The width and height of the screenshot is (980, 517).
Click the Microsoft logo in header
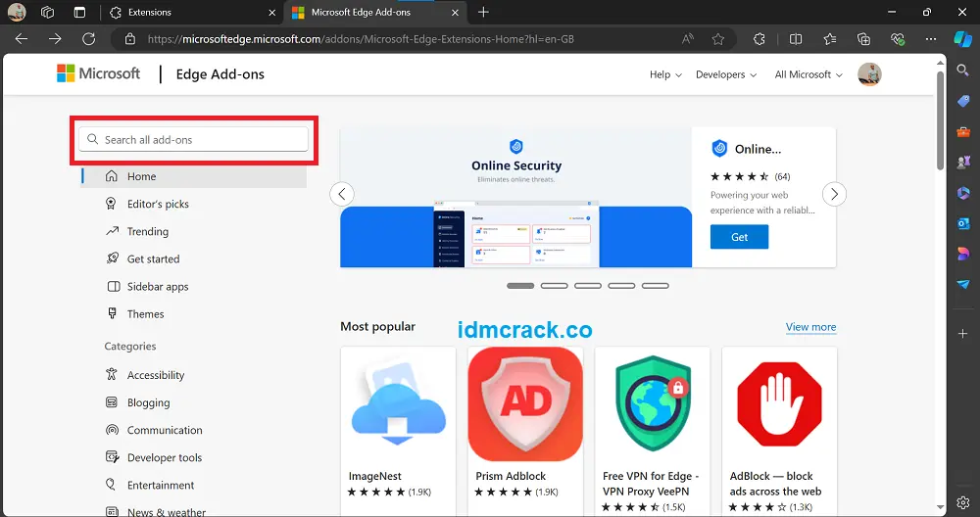99,73
